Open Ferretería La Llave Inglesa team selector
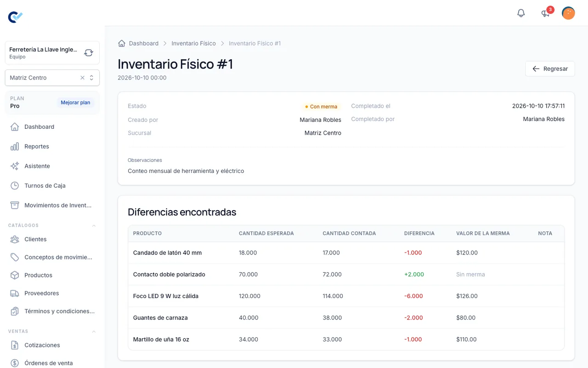Viewport: 588px width, 368px height. (x=52, y=52)
